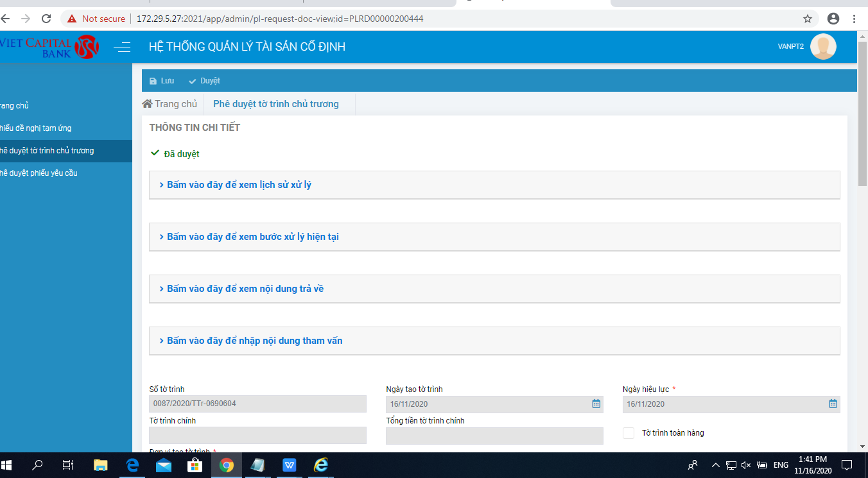This screenshot has width=868, height=478.
Task: Open Task View on the taskbar
Action: 67,465
